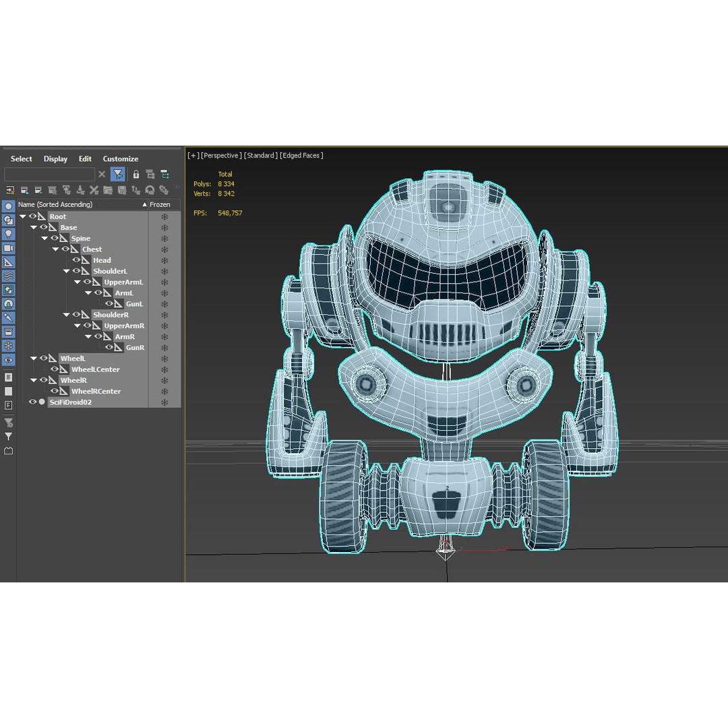Collapse the ArmR branch
The width and height of the screenshot is (728, 728).
tap(88, 336)
